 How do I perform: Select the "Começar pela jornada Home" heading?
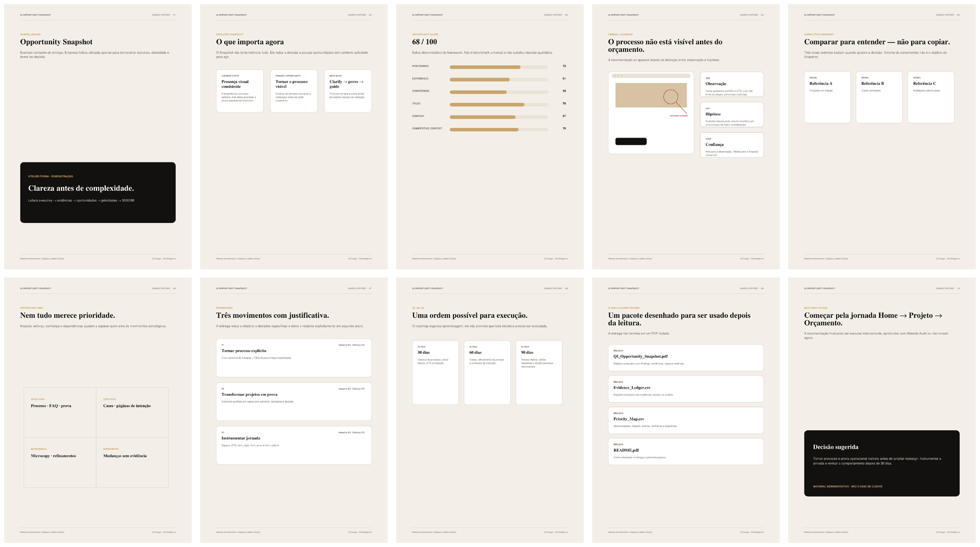pyautogui.click(x=873, y=319)
